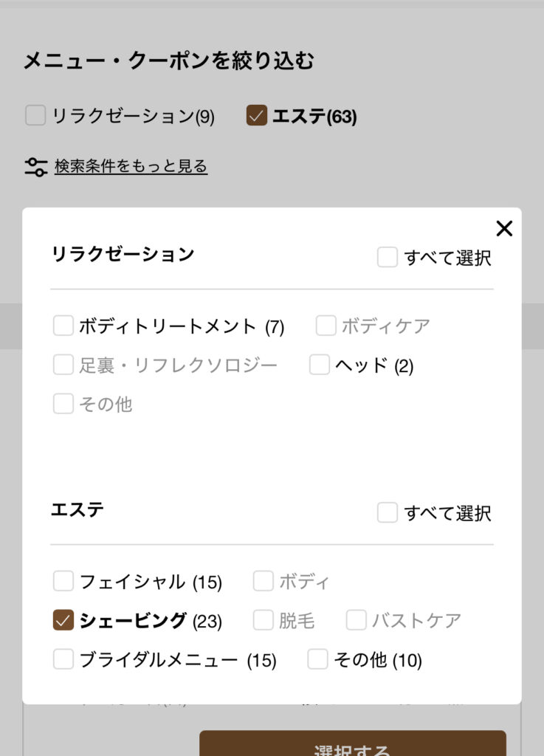Click the 選択する button
The width and height of the screenshot is (544, 756).
click(352, 744)
